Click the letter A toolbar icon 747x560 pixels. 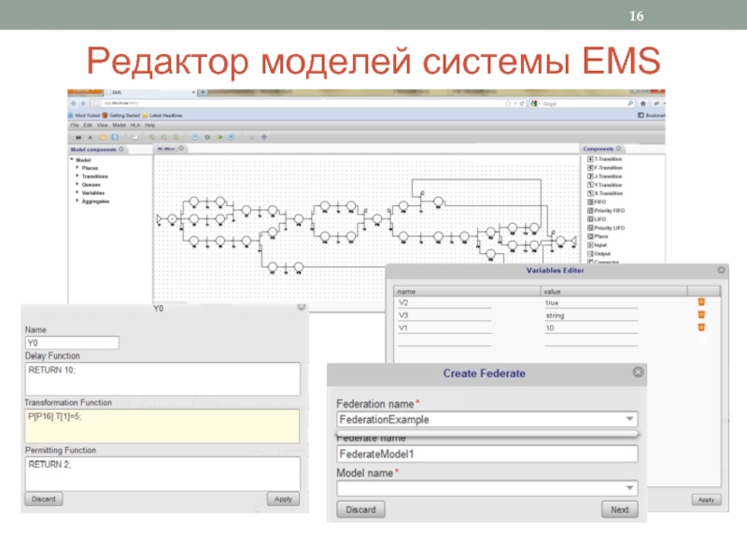click(90, 137)
